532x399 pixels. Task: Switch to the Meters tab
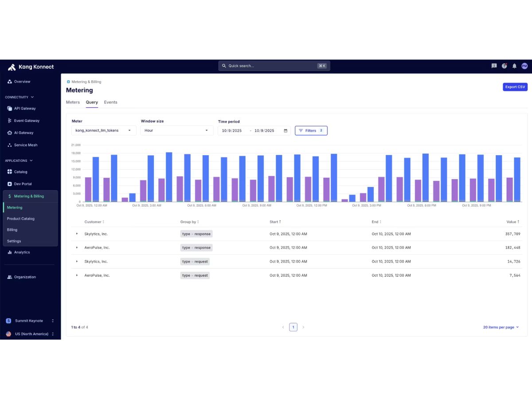pyautogui.click(x=73, y=102)
